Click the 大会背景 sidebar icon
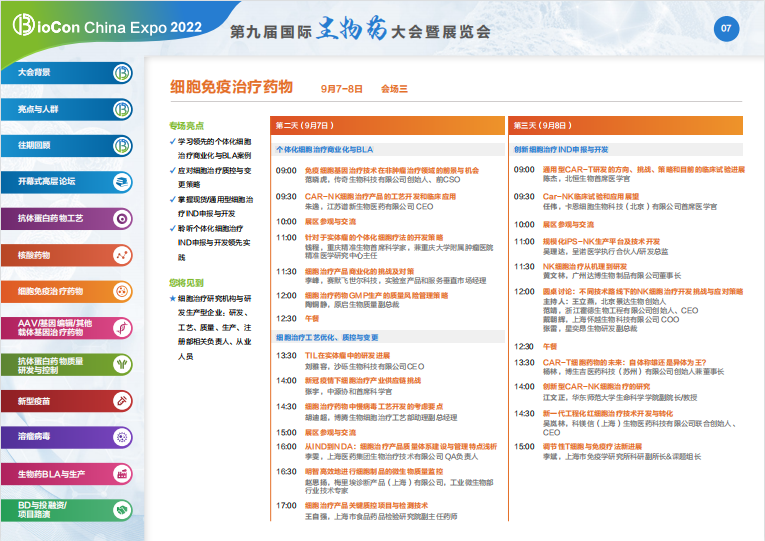Image resolution: width=765 pixels, height=541 pixels. 122,73
